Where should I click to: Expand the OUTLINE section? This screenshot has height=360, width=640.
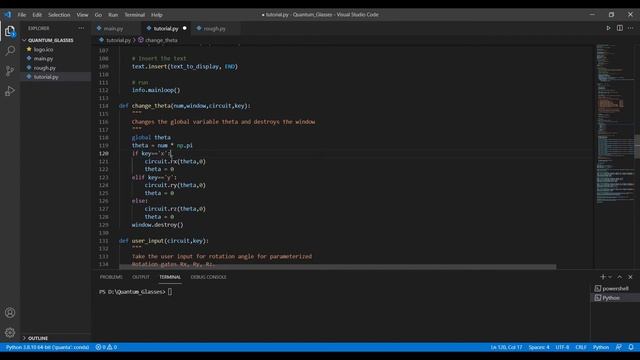tap(38, 338)
